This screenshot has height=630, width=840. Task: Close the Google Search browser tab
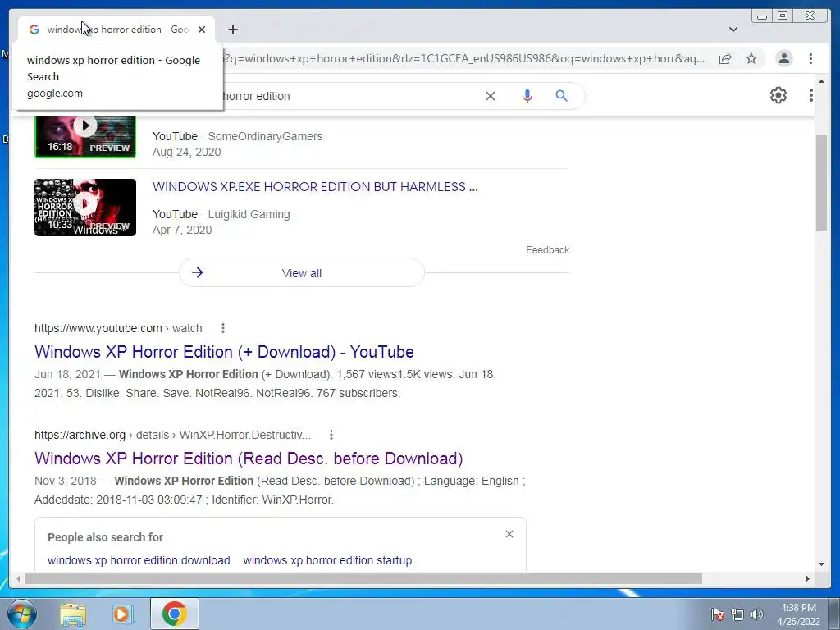pyautogui.click(x=202, y=30)
